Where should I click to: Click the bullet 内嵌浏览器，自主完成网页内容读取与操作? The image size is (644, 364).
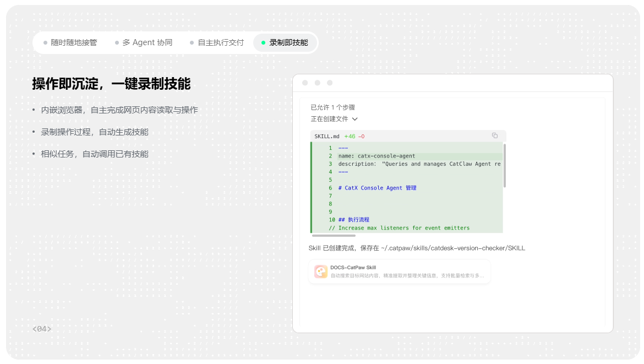[119, 110]
